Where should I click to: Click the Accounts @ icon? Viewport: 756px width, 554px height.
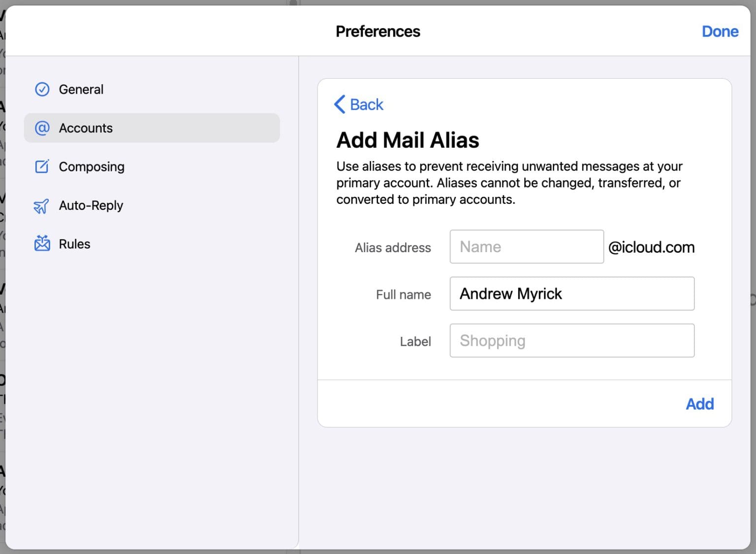click(x=42, y=128)
